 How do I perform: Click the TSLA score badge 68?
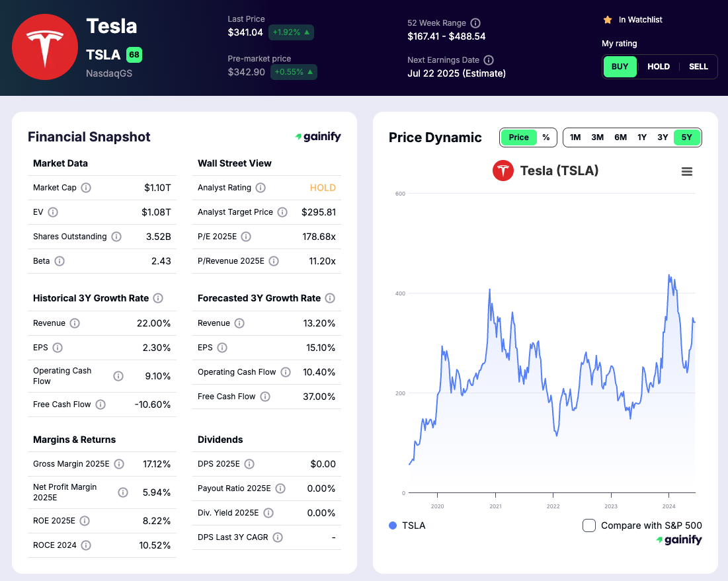pyautogui.click(x=134, y=55)
